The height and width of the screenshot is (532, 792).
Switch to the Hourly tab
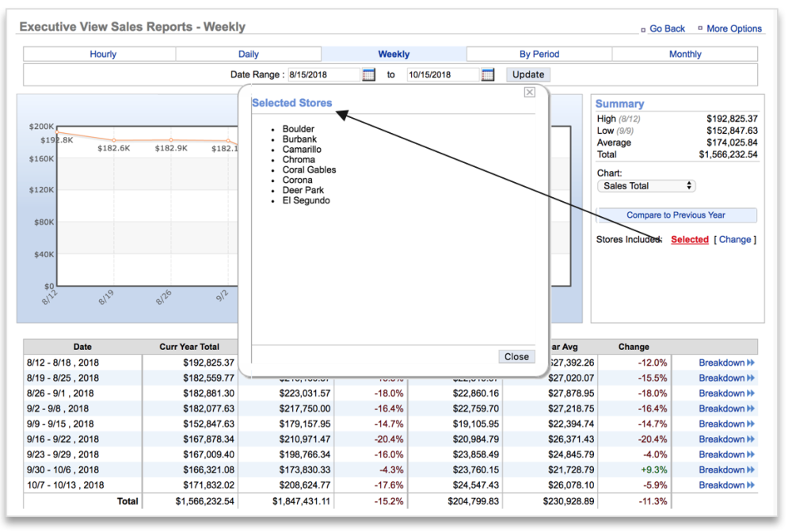(x=103, y=54)
